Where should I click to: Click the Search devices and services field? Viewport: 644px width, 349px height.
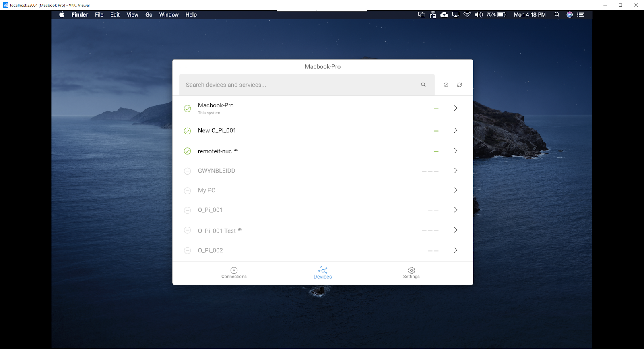[307, 85]
